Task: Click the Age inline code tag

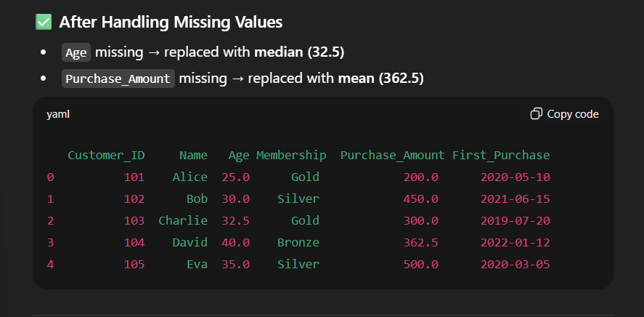Action: tap(76, 52)
